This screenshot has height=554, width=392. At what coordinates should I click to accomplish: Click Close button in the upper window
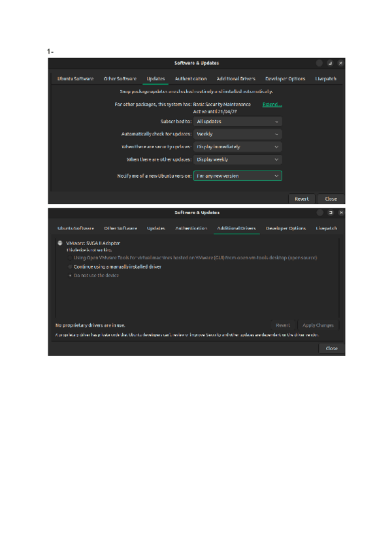[331, 199]
